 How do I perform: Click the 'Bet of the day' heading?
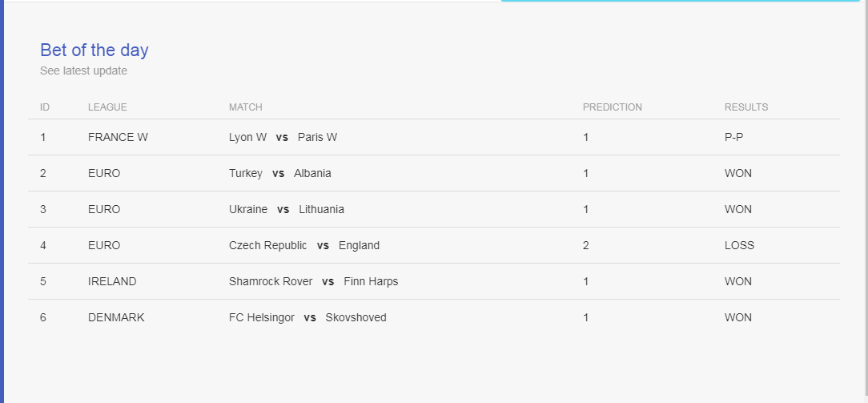(94, 50)
